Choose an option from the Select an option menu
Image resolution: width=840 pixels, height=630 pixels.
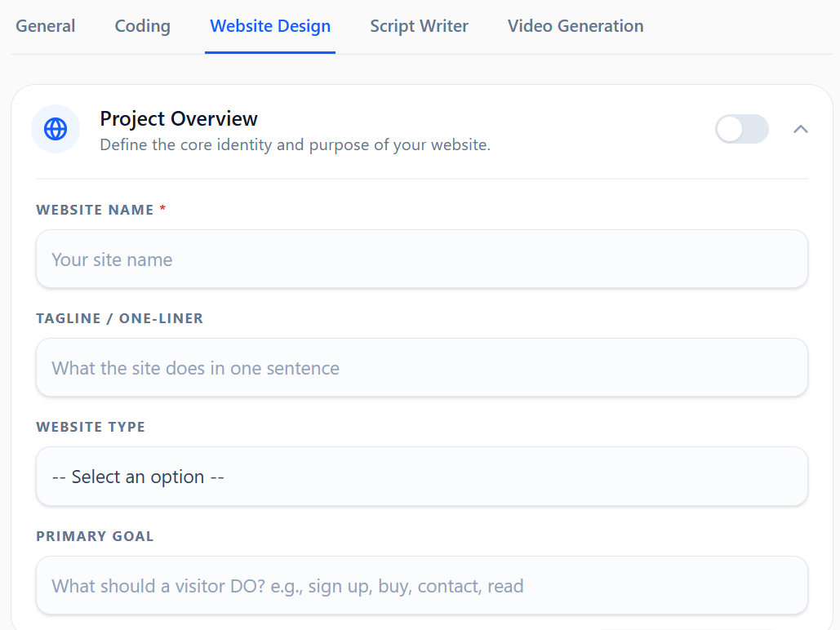(x=421, y=476)
